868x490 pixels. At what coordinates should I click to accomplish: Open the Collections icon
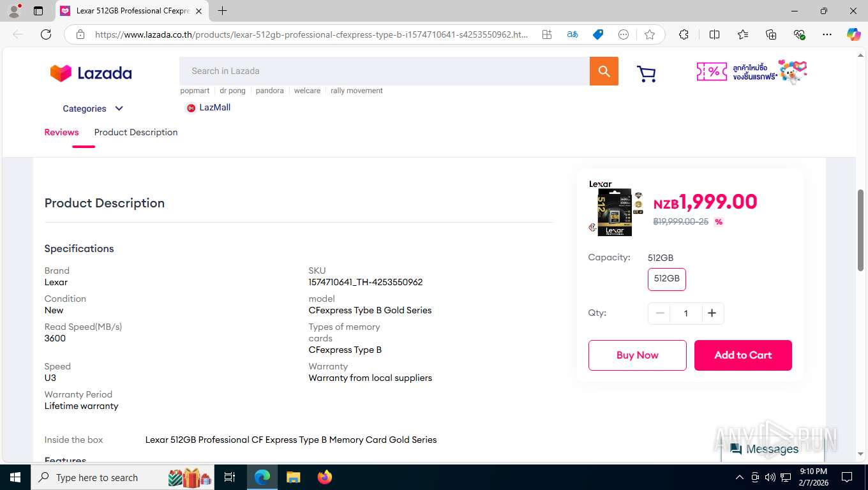(x=771, y=34)
